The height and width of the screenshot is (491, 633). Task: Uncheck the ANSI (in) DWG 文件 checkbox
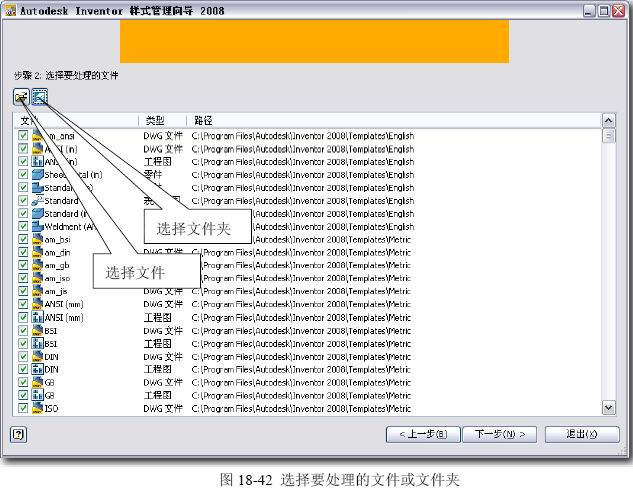pos(23,149)
